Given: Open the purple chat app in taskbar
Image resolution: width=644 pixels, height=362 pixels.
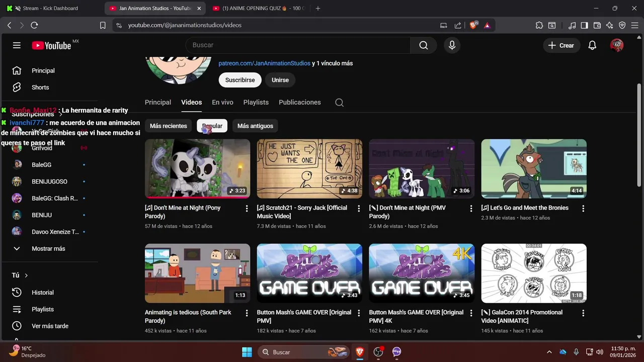Looking at the screenshot, I should tap(397, 352).
